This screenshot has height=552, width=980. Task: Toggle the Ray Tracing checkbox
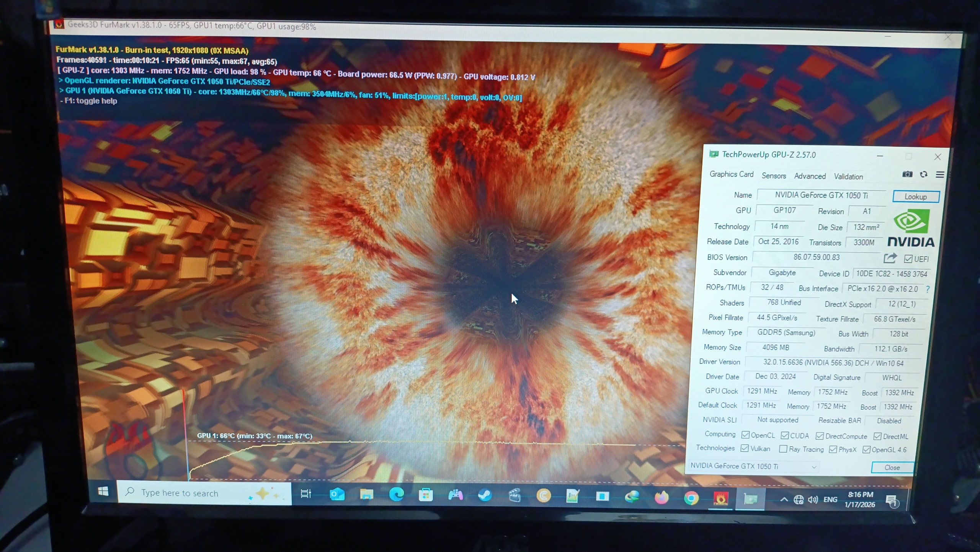(783, 449)
